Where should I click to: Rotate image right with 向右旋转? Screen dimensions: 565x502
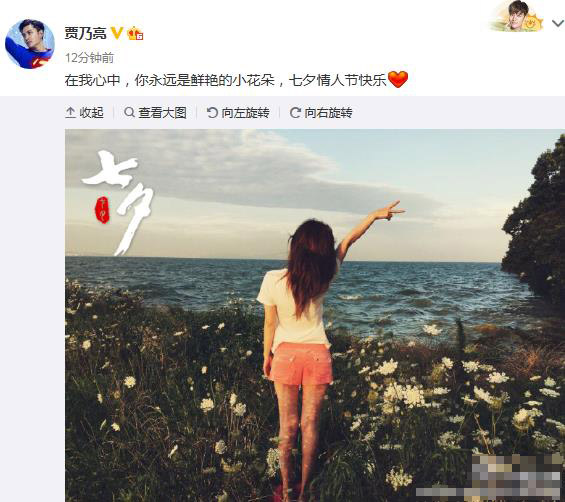tap(321, 113)
